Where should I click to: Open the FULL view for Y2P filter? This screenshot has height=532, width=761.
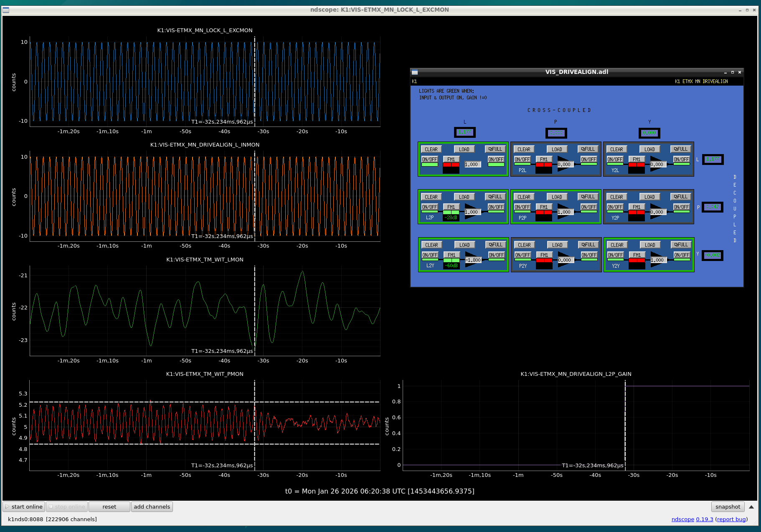(681, 197)
